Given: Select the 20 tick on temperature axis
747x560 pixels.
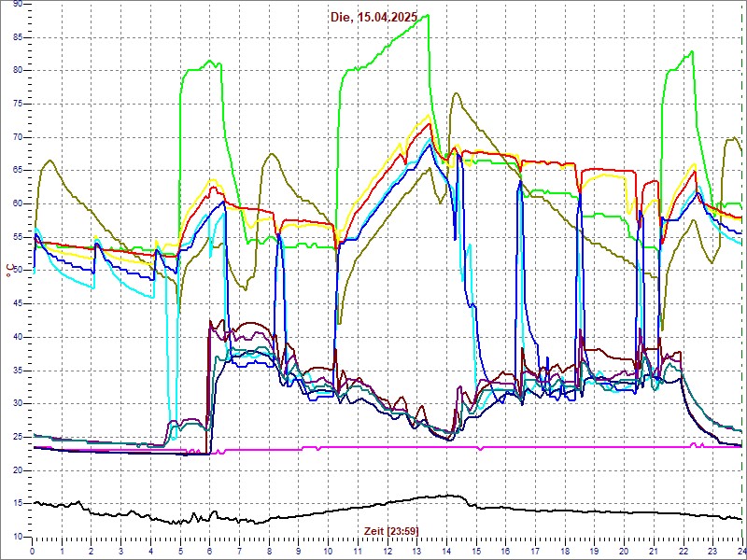Looking at the screenshot, I should pos(18,470).
